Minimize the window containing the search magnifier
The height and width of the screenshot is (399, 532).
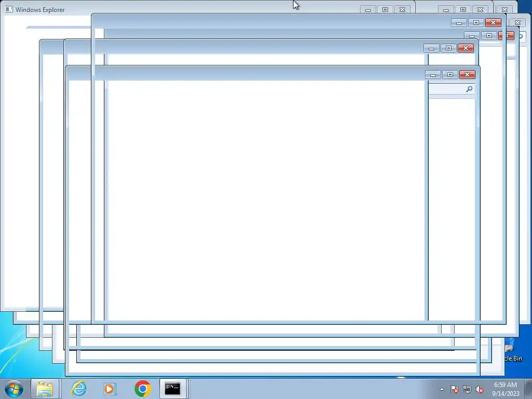tap(433, 75)
